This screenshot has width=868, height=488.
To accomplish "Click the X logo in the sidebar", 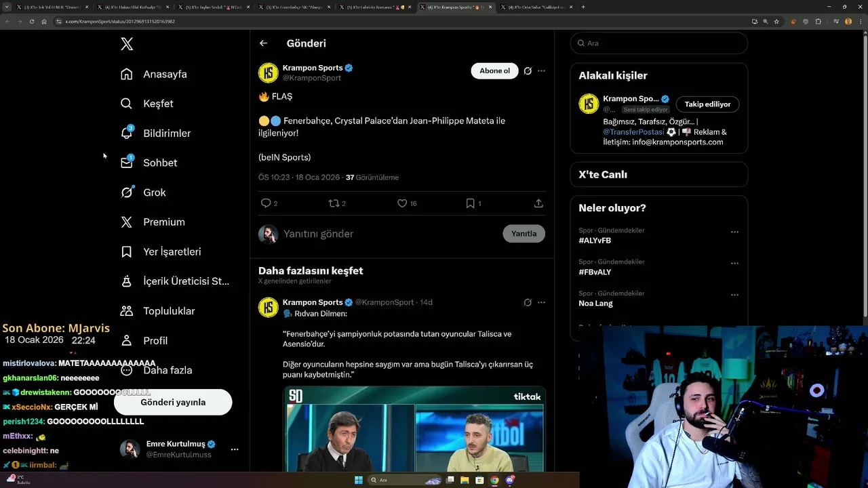I will pos(127,44).
